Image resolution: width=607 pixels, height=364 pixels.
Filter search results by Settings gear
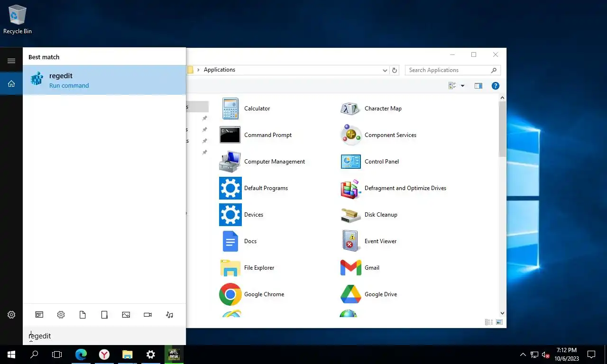coord(61,315)
